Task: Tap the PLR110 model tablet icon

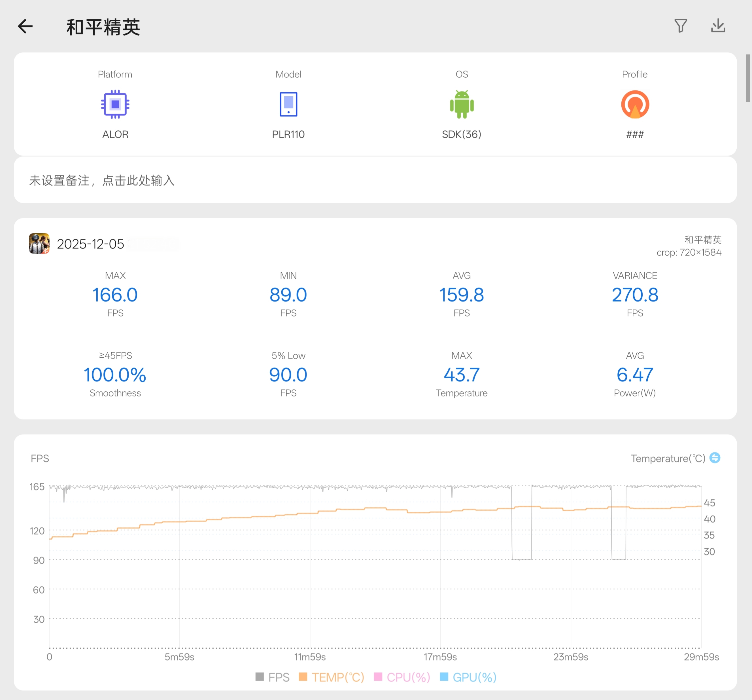Action: point(288,104)
